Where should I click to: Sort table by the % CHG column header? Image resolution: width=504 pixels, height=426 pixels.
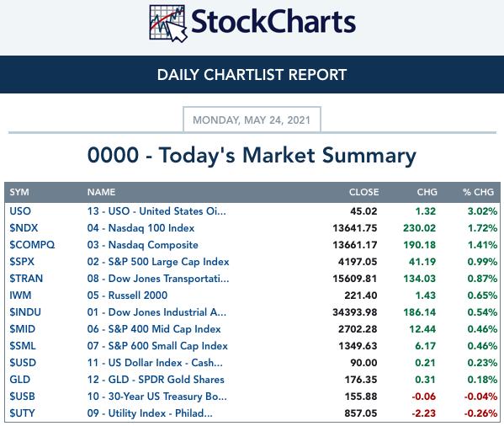pos(478,192)
